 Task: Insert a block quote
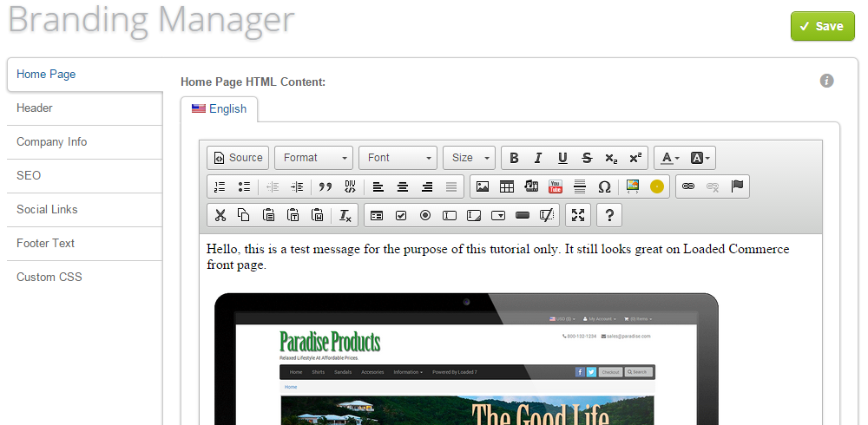325,187
